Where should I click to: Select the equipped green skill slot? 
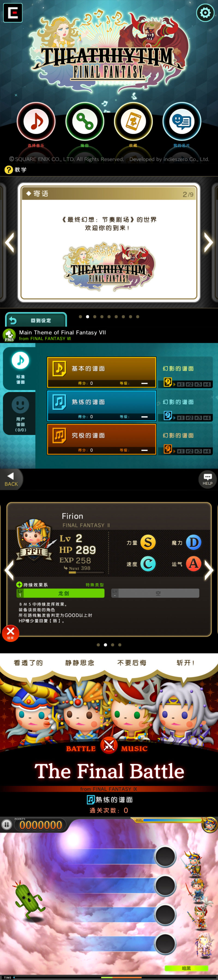coord(60,593)
